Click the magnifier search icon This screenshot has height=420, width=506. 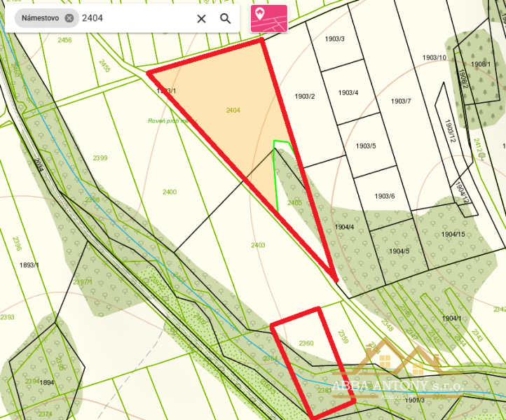(225, 19)
